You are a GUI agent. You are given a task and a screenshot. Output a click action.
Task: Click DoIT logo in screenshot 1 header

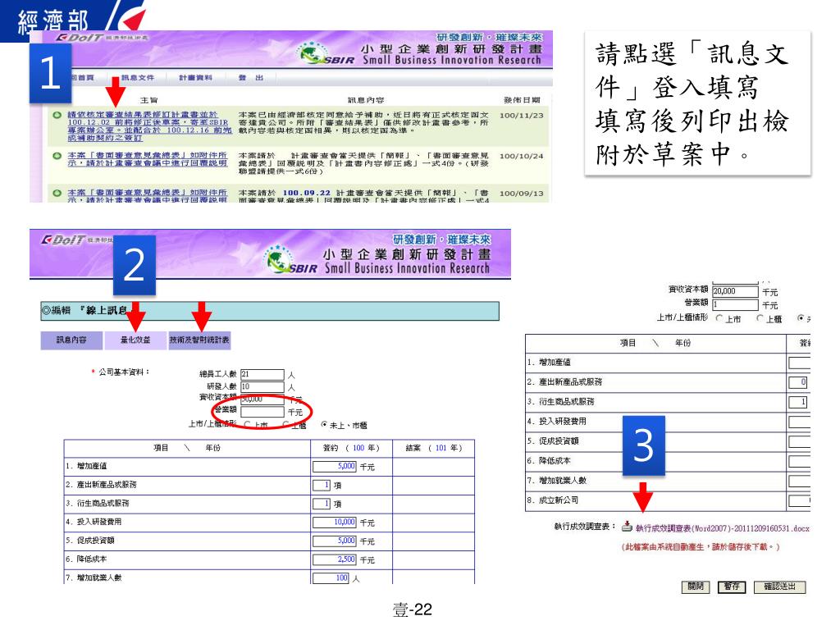coord(80,38)
